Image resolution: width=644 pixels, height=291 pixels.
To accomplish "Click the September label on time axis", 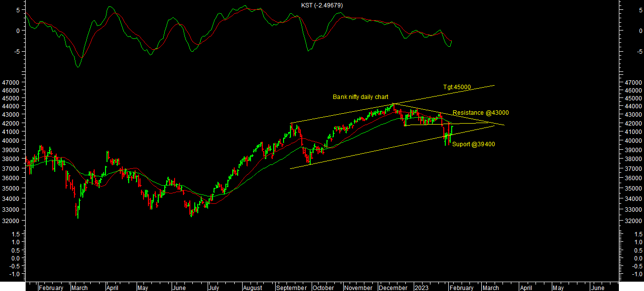I will pyautogui.click(x=291, y=288).
